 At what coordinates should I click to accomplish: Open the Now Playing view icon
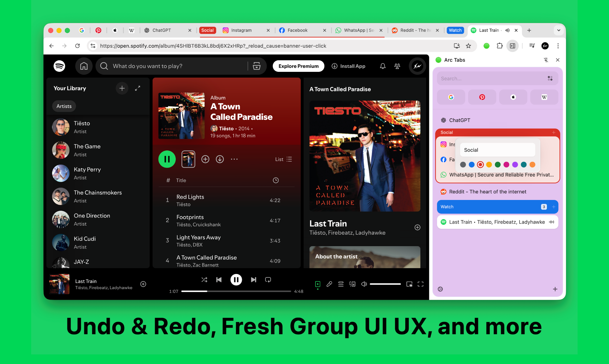pos(317,284)
